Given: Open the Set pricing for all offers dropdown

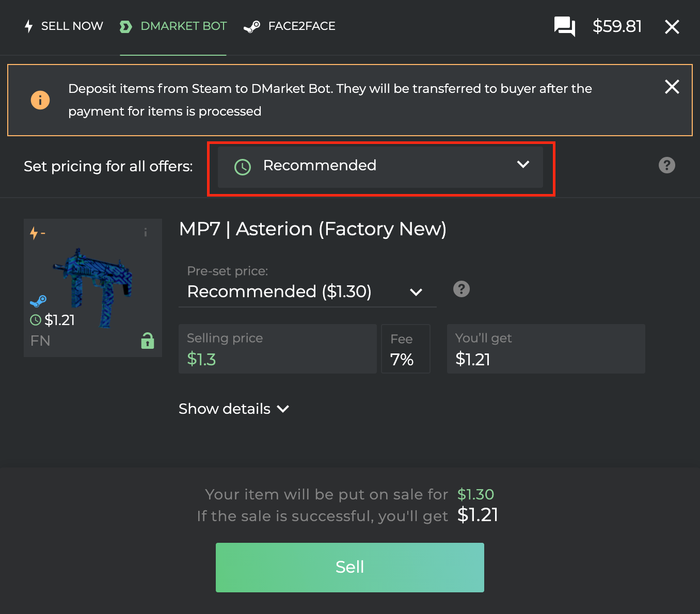Looking at the screenshot, I should tap(380, 167).
